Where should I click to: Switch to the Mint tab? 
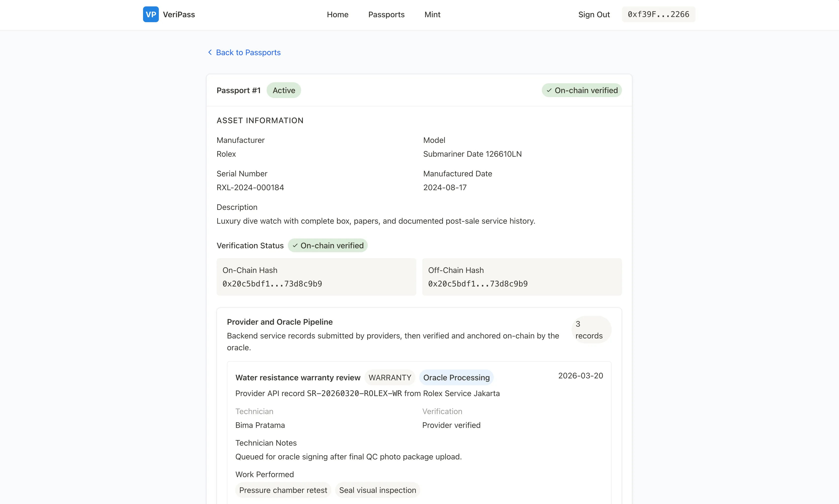point(432,15)
